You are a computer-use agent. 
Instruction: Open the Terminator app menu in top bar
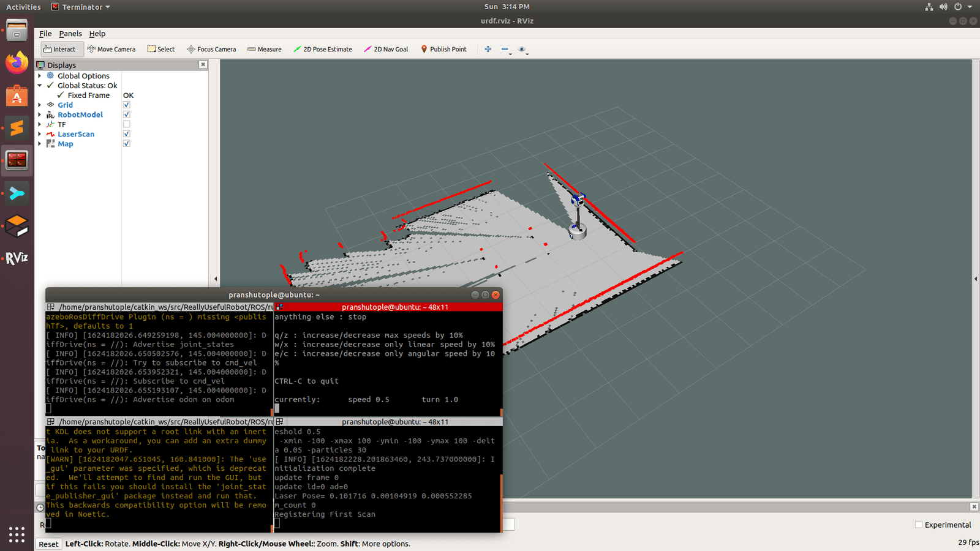(81, 7)
